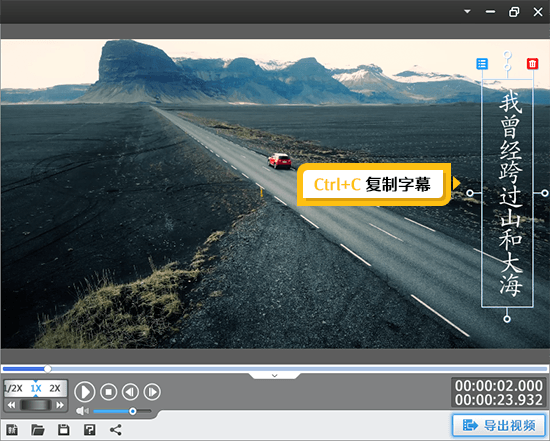The height and width of the screenshot is (441, 550).
Task: Click the save-as disk icon
Action: [x=89, y=430]
